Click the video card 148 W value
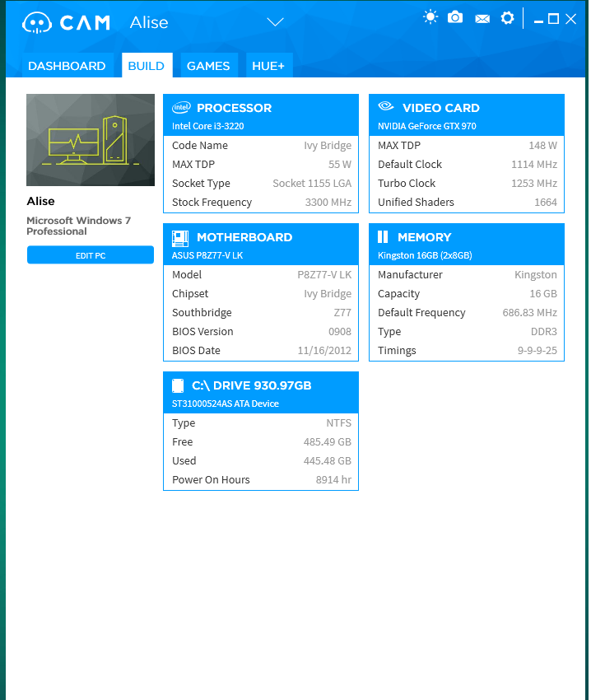The height and width of the screenshot is (700, 591). tap(542, 146)
